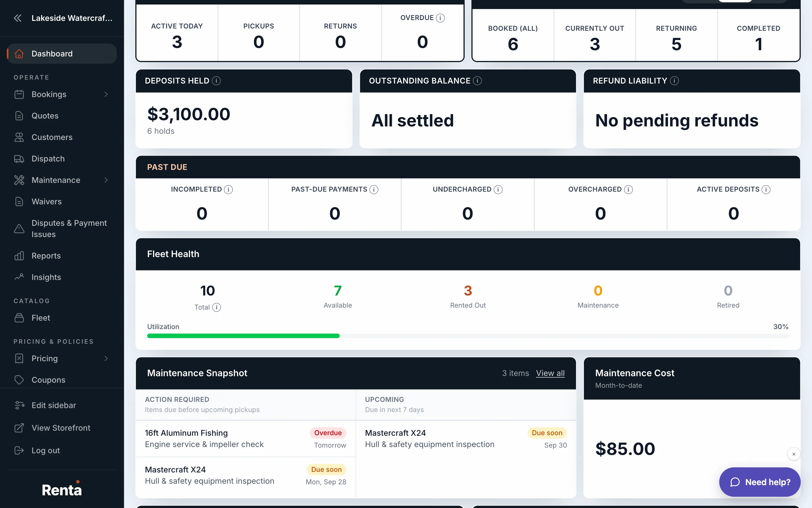Image resolution: width=812 pixels, height=508 pixels.
Task: Expand the Maintenance submenu chevron
Action: point(106,180)
